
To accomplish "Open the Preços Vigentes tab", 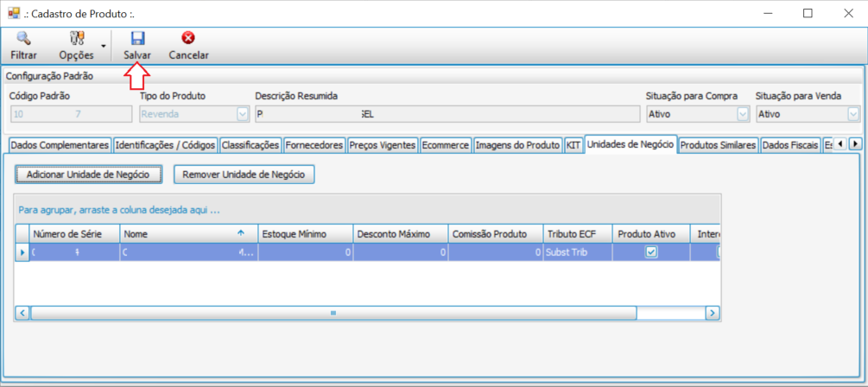I will click(383, 146).
